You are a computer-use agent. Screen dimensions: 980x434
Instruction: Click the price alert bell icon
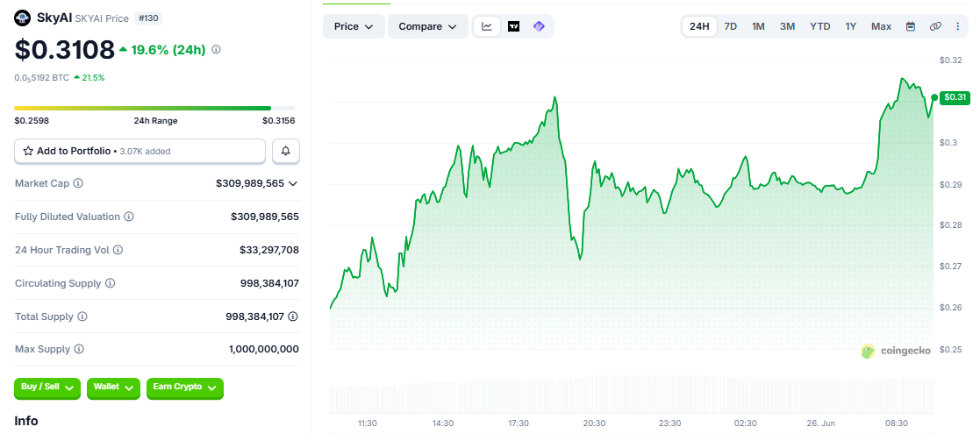click(286, 151)
